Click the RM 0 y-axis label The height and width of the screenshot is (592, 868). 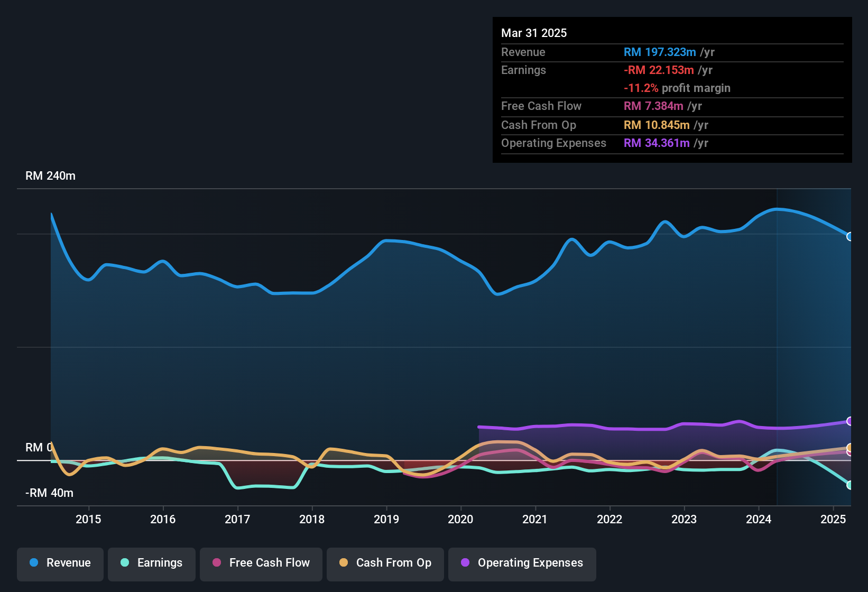coord(39,447)
